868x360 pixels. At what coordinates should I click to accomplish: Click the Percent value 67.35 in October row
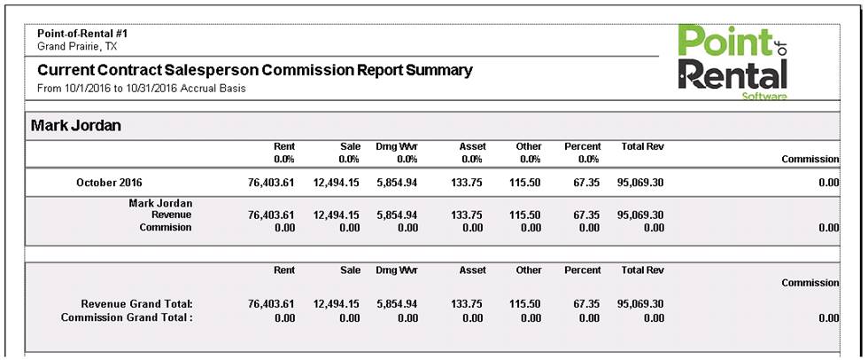coord(586,183)
